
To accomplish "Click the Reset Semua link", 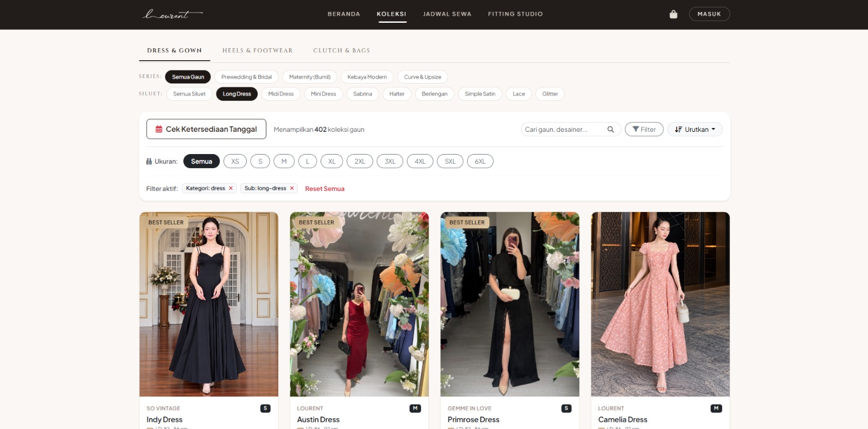I will [324, 189].
